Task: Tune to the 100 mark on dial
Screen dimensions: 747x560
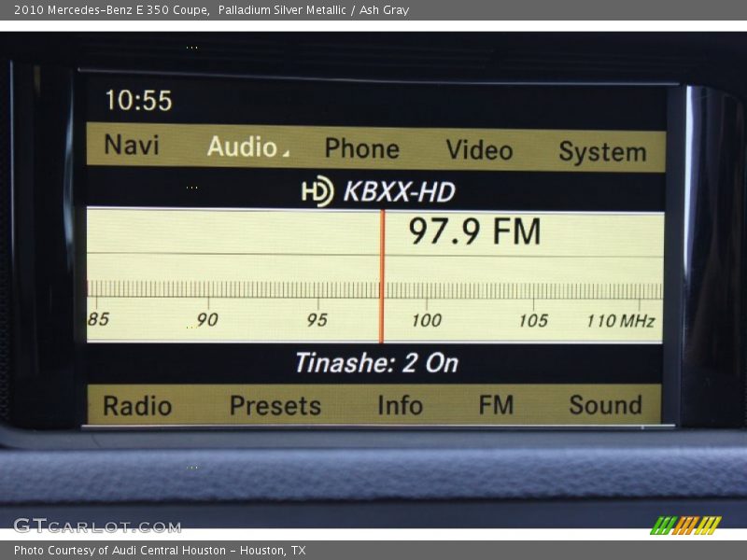Action: [x=426, y=320]
